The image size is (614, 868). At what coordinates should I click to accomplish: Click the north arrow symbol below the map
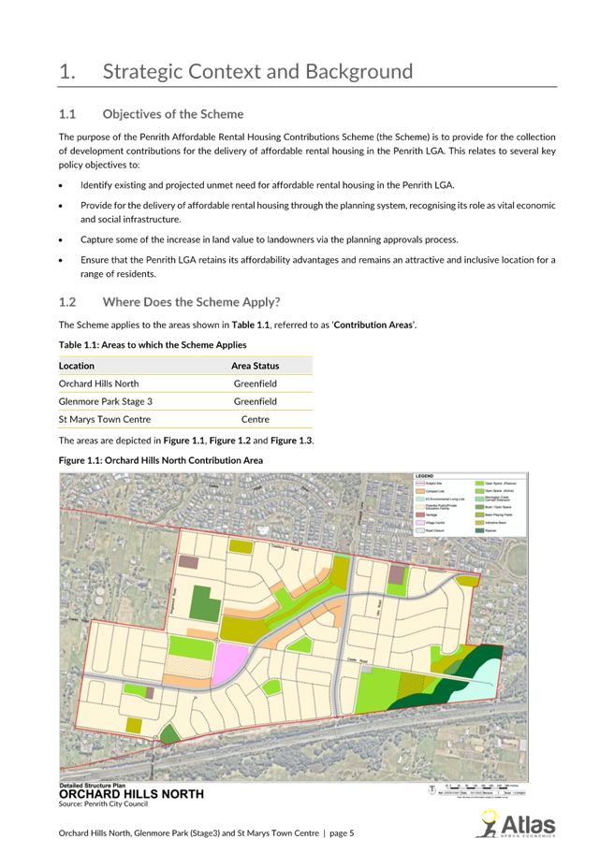coord(432,789)
